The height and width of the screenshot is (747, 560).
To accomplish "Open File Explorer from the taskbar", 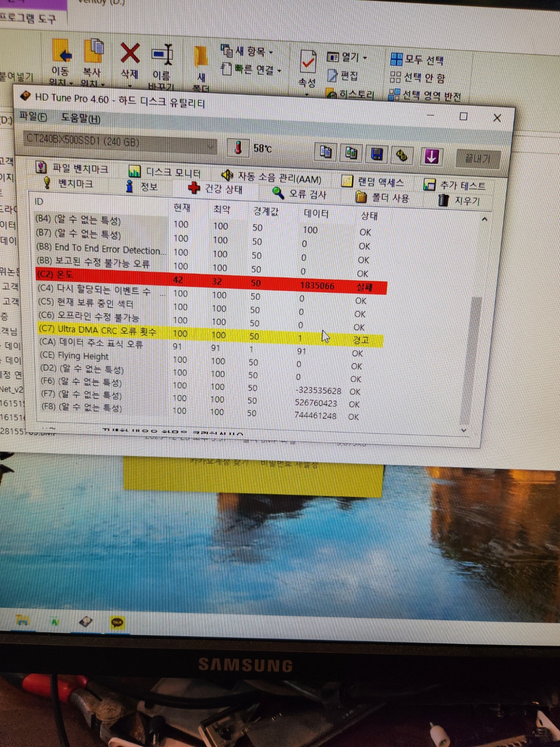I will point(22,621).
